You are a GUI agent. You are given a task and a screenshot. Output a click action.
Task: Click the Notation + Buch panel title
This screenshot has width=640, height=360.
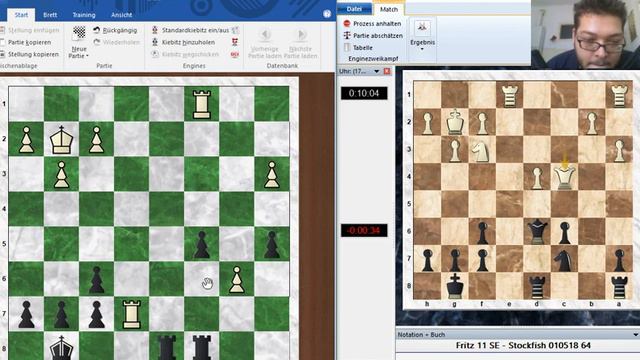click(421, 335)
